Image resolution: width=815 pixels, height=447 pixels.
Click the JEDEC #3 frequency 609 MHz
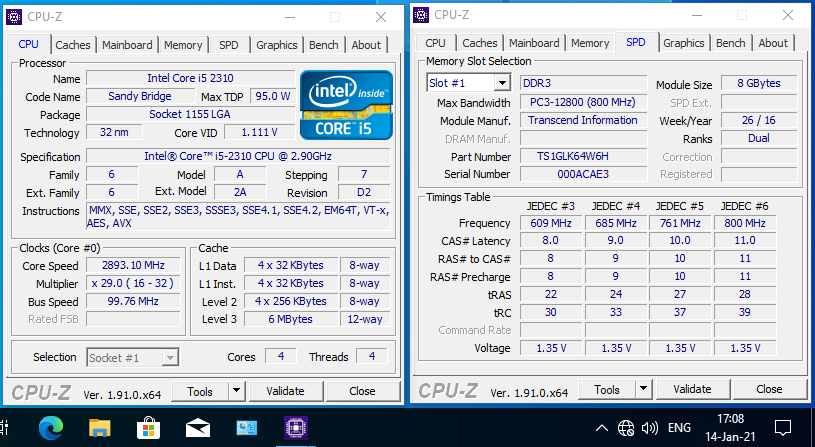click(x=550, y=224)
